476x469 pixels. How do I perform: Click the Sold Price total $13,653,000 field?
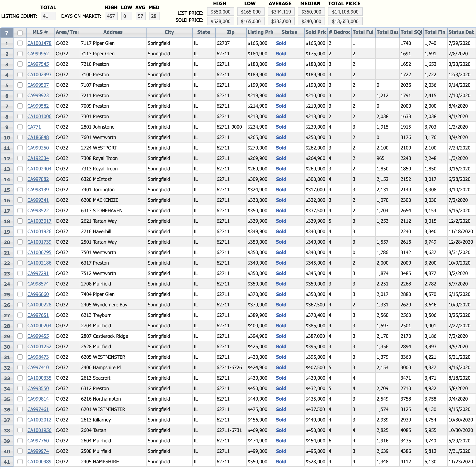(345, 21)
